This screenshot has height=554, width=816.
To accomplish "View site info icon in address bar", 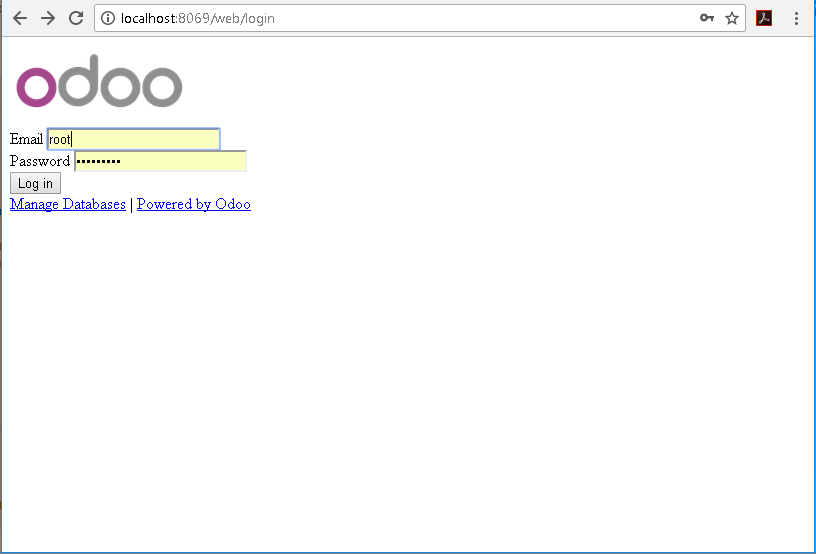I will point(108,18).
